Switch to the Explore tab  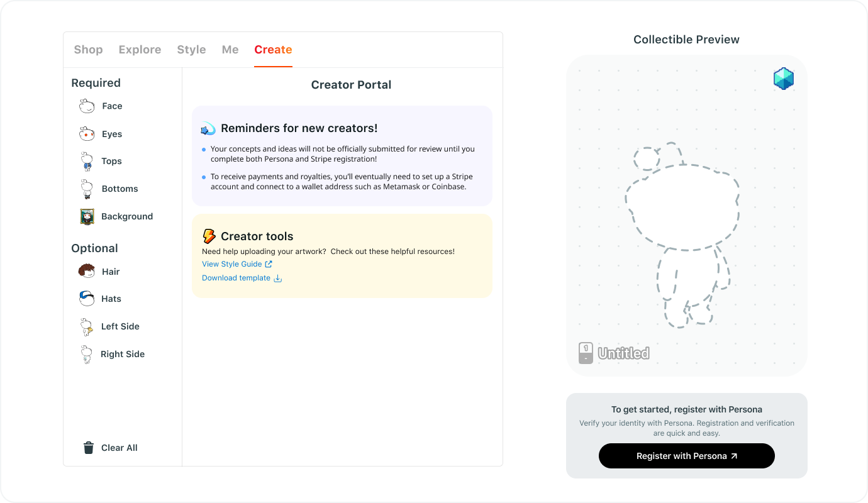140,50
